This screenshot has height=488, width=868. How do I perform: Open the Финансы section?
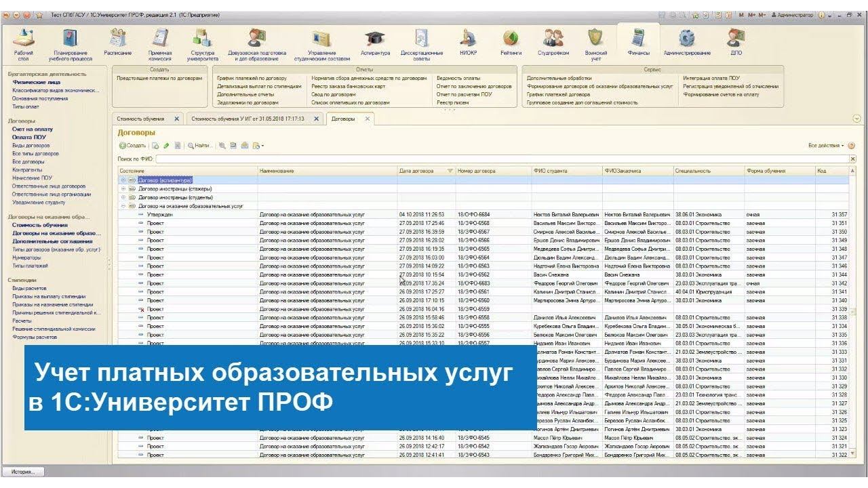[638, 41]
